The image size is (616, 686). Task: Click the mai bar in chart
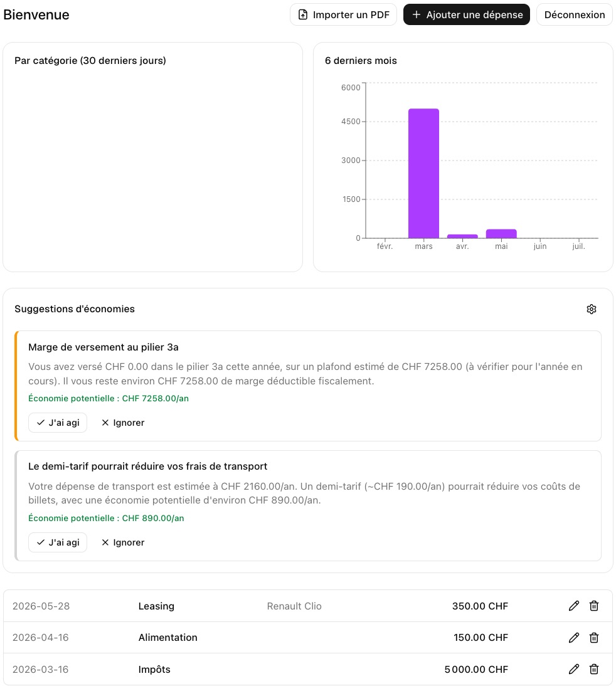click(501, 234)
